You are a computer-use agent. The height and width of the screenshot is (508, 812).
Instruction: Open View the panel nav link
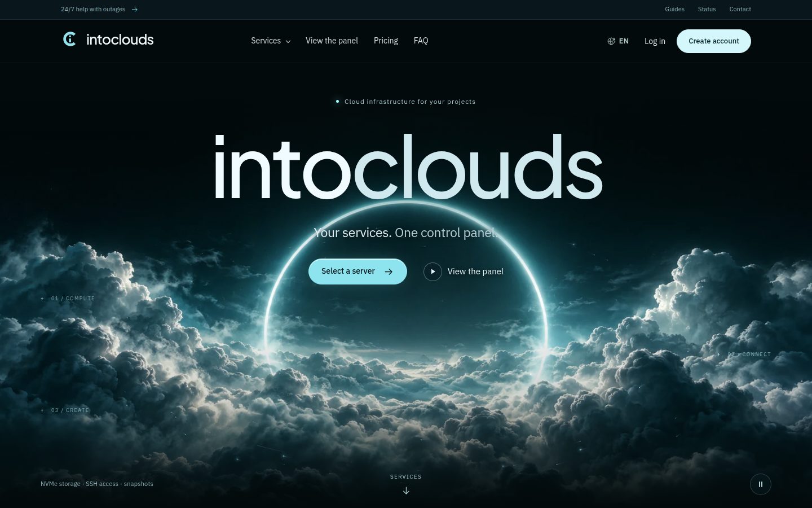(x=332, y=41)
